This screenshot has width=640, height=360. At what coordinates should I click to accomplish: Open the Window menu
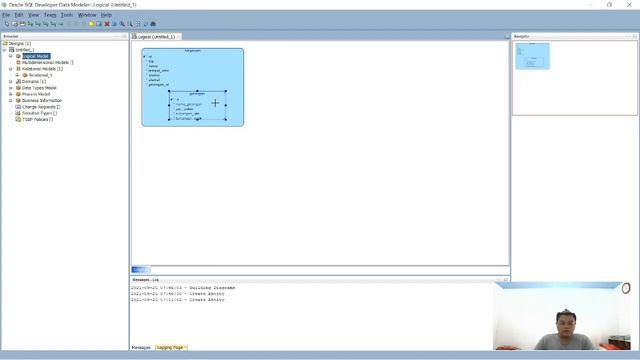(x=87, y=15)
